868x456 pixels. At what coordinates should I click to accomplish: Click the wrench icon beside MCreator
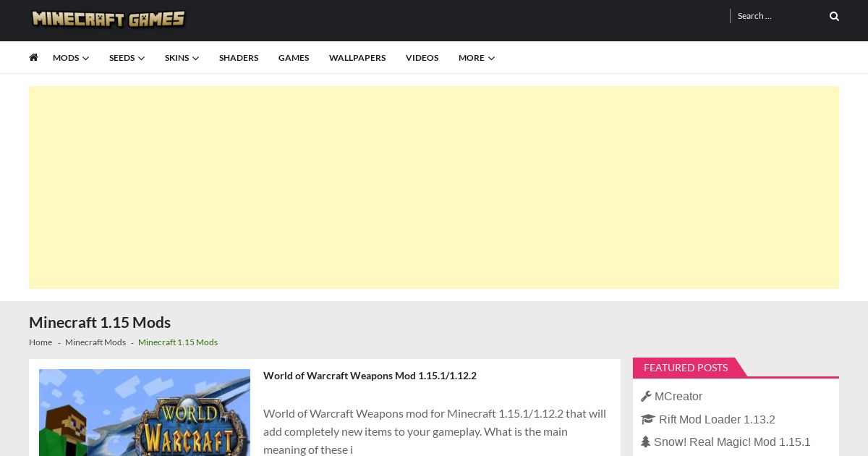click(x=646, y=396)
